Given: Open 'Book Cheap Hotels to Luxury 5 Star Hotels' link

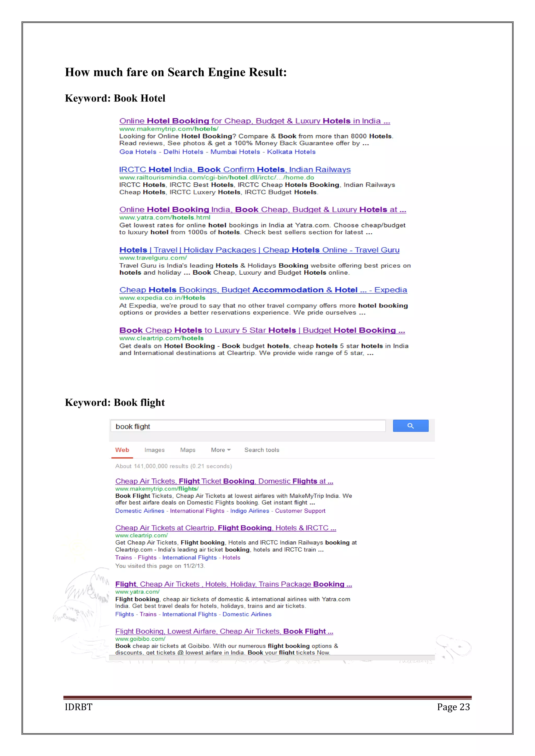Looking at the screenshot, I should click(x=262, y=330).
